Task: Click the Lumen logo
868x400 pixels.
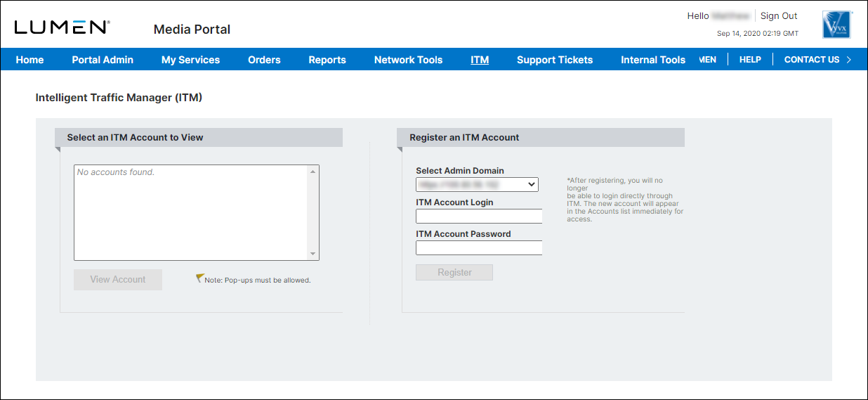Action: coord(62,27)
